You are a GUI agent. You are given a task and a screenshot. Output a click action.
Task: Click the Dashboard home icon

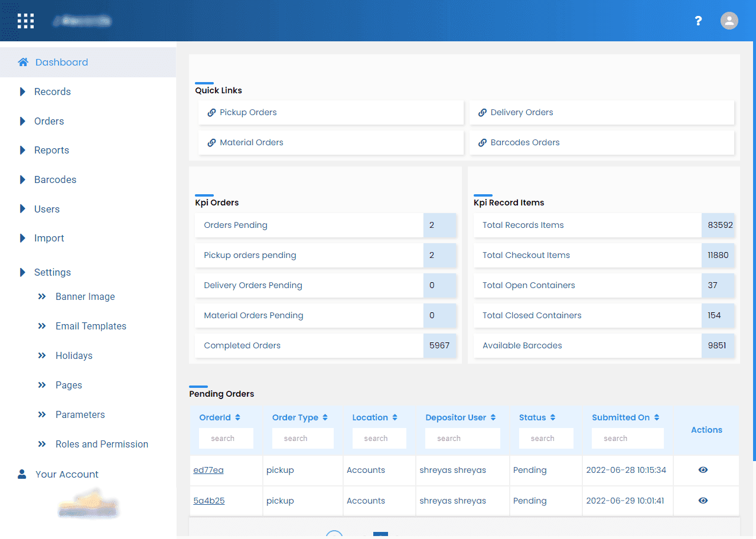click(x=23, y=62)
